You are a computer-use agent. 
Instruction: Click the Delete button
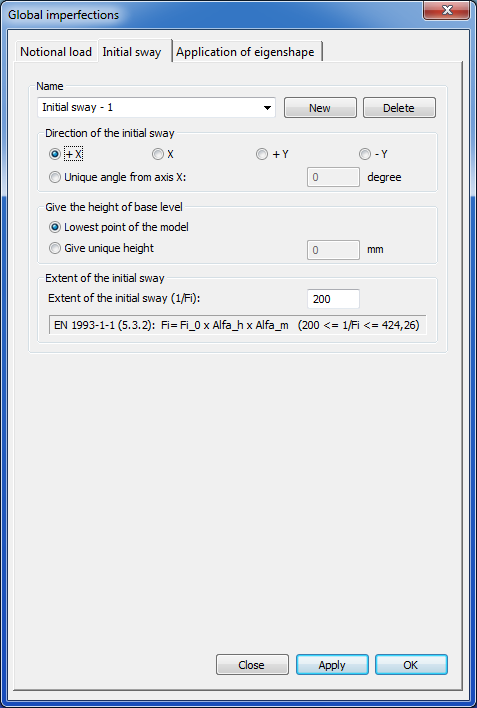(x=399, y=108)
